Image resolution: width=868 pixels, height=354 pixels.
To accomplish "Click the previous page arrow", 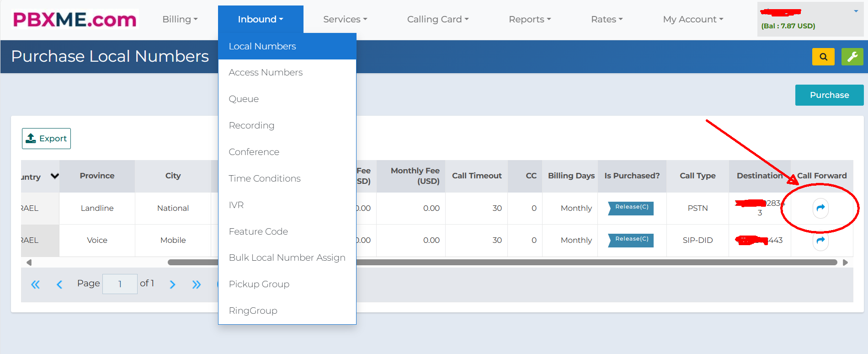I will coord(59,284).
